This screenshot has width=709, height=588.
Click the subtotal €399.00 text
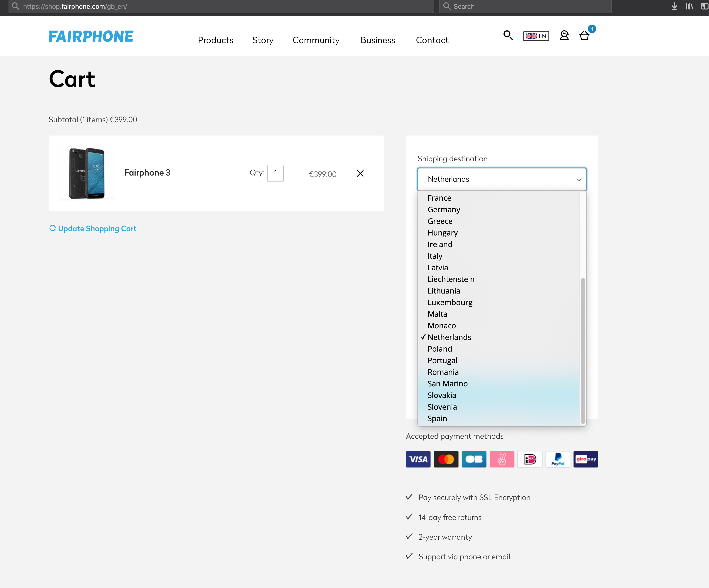(x=123, y=120)
